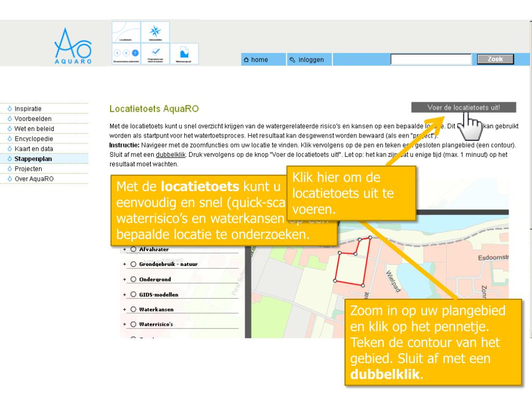Open the inloggen login page

309,59
